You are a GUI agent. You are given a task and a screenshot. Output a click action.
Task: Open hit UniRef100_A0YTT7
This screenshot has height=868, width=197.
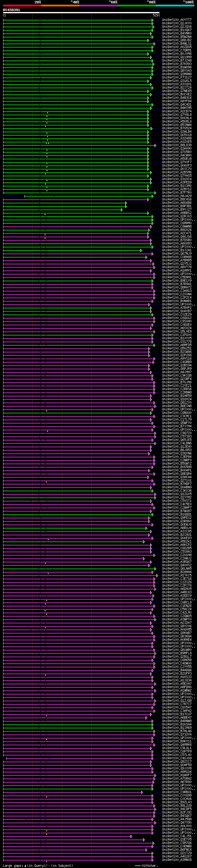point(177,20)
